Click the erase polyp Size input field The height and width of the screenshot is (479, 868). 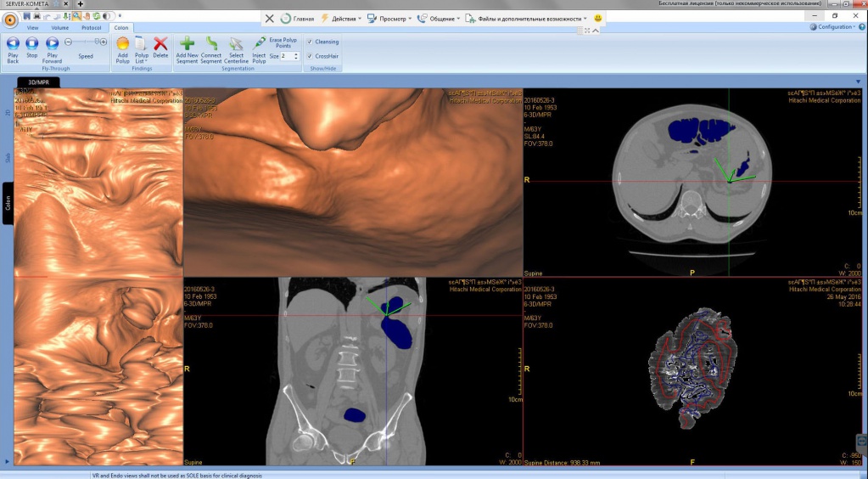coord(286,56)
